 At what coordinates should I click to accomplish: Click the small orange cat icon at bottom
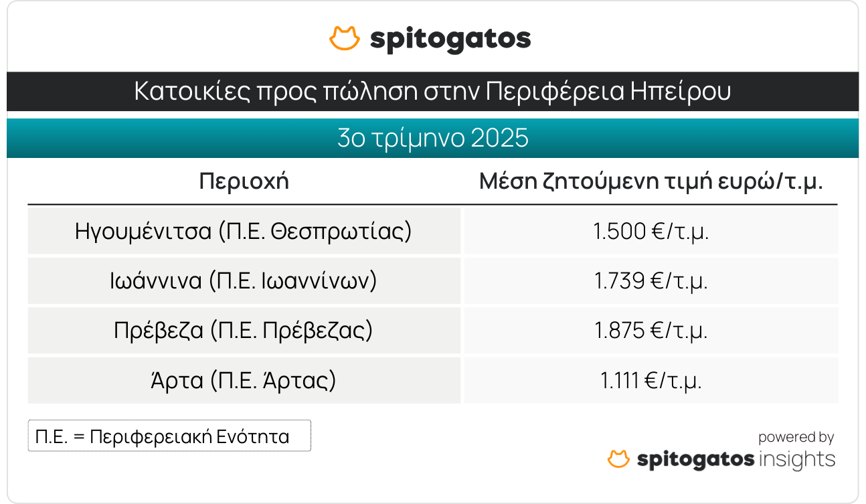[618, 459]
